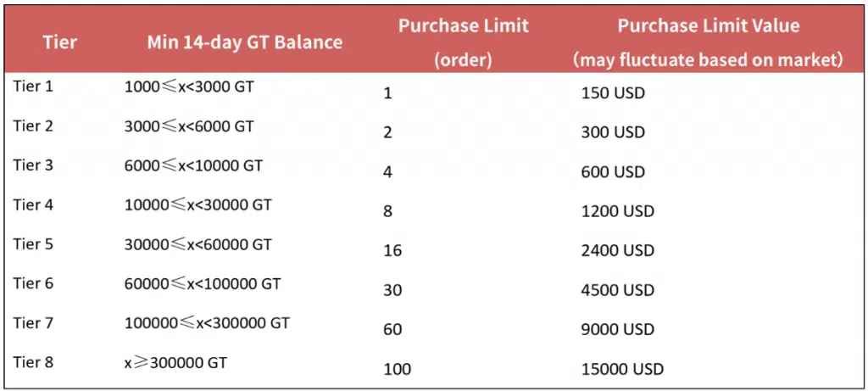
Task: Click the Tier 4 cell
Action: (33, 204)
